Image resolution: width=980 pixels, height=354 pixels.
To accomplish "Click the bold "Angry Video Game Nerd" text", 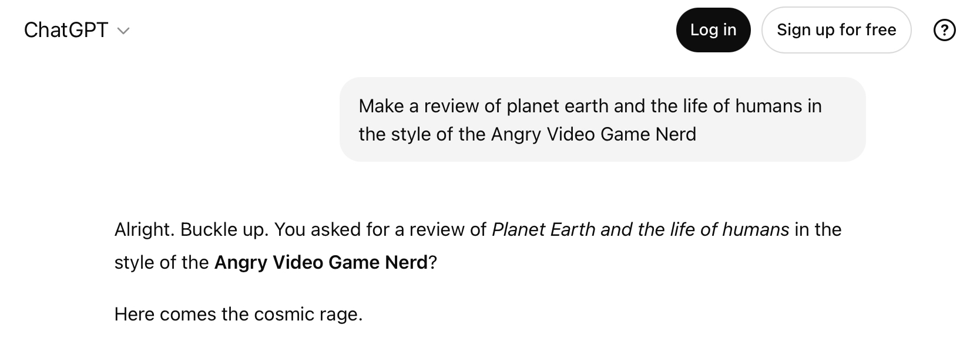I will pyautogui.click(x=321, y=262).
